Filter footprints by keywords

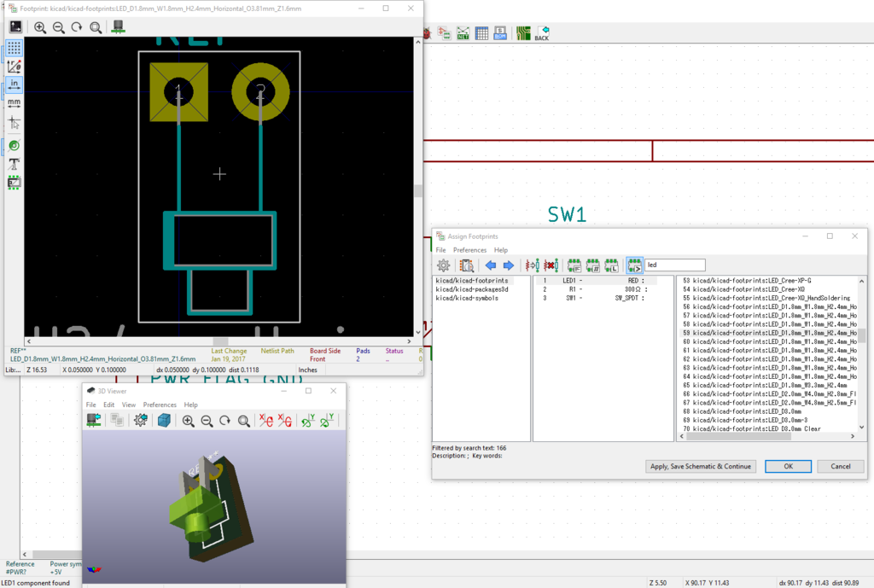(574, 265)
